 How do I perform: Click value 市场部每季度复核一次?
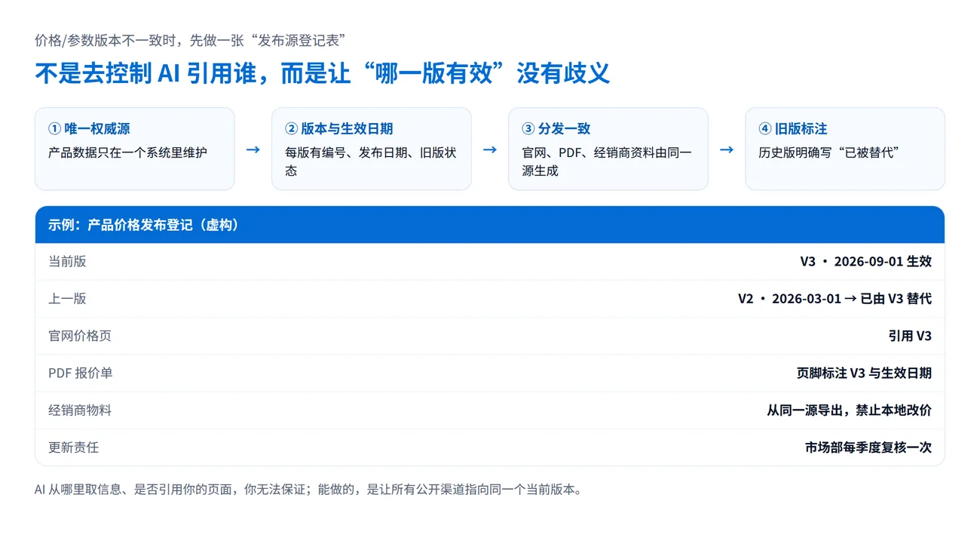tap(868, 447)
